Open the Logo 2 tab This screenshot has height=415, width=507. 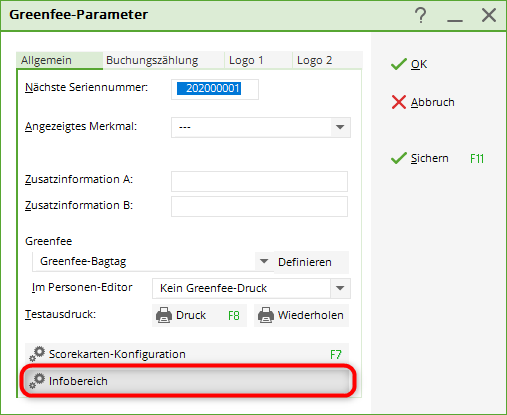315,60
